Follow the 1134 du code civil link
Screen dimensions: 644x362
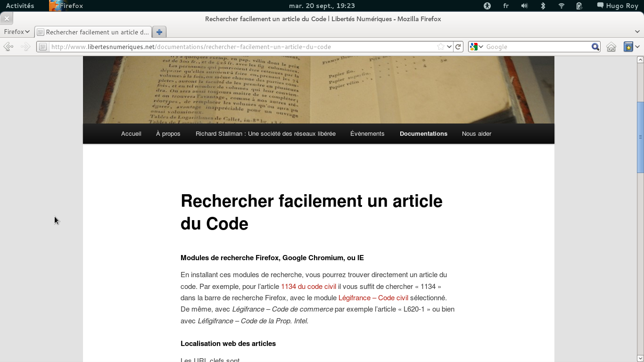pyautogui.click(x=308, y=286)
